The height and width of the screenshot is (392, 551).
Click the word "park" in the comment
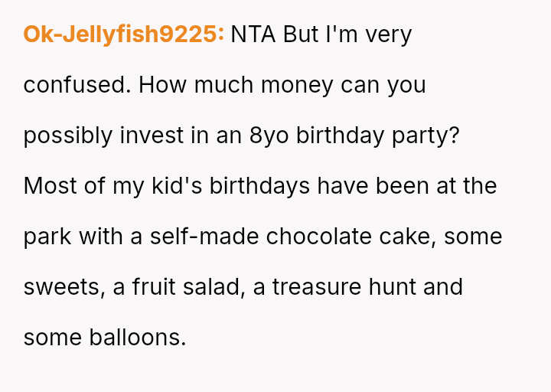47,237
